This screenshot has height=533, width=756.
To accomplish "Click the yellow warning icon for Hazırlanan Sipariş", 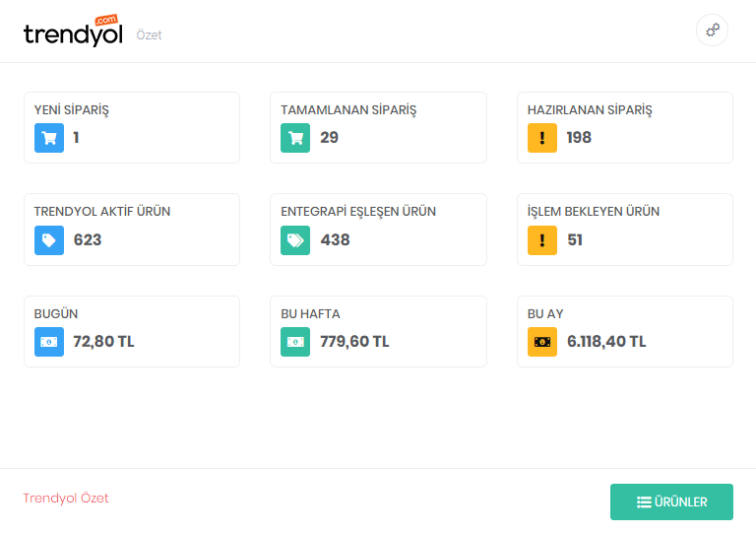I will (x=542, y=138).
